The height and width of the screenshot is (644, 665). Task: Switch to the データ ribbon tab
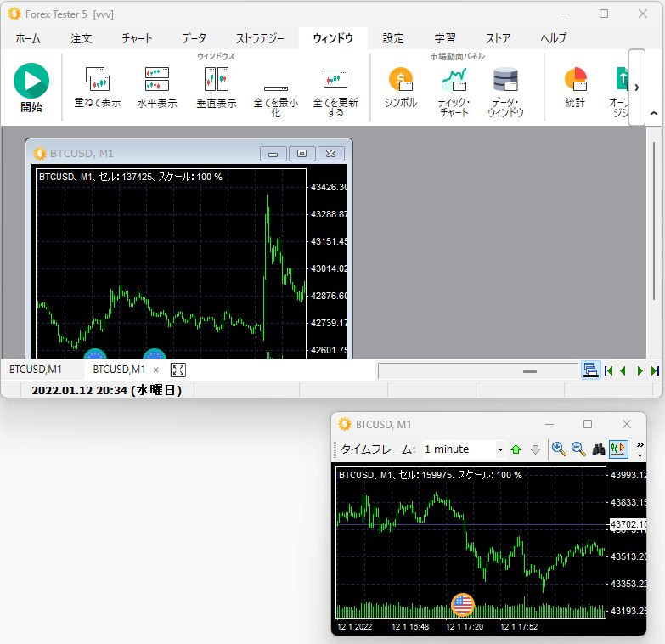[194, 38]
